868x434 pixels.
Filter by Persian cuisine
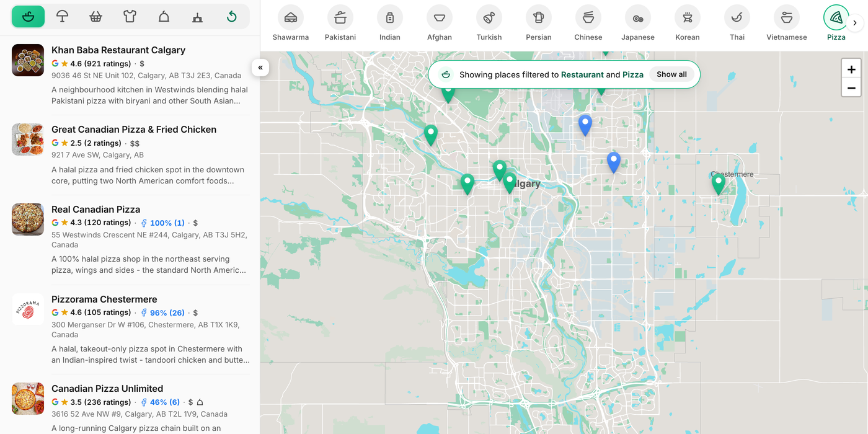point(539,24)
